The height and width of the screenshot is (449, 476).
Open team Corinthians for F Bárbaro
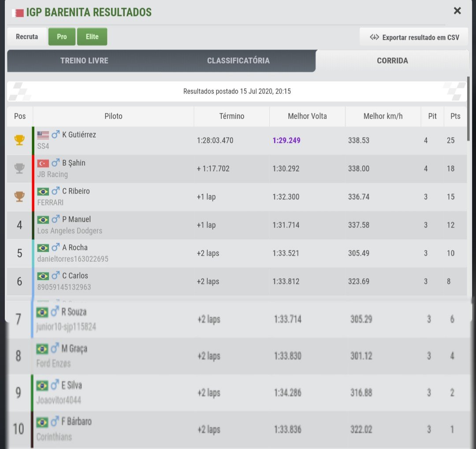tap(54, 437)
